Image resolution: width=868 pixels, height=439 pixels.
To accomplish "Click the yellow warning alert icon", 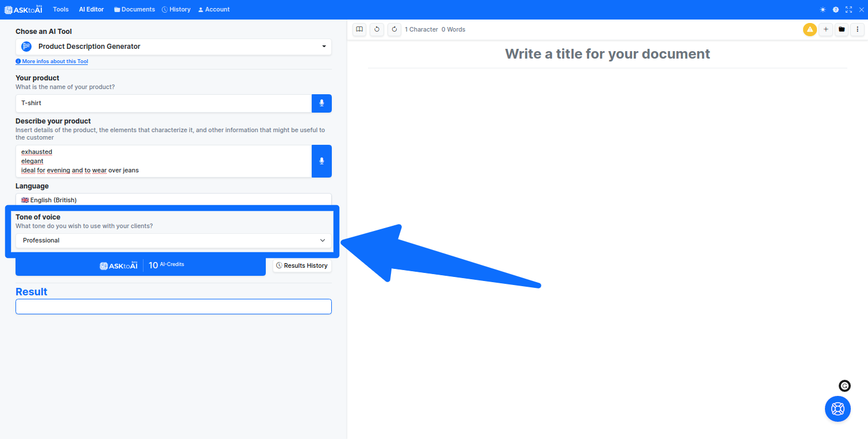I will coord(810,29).
